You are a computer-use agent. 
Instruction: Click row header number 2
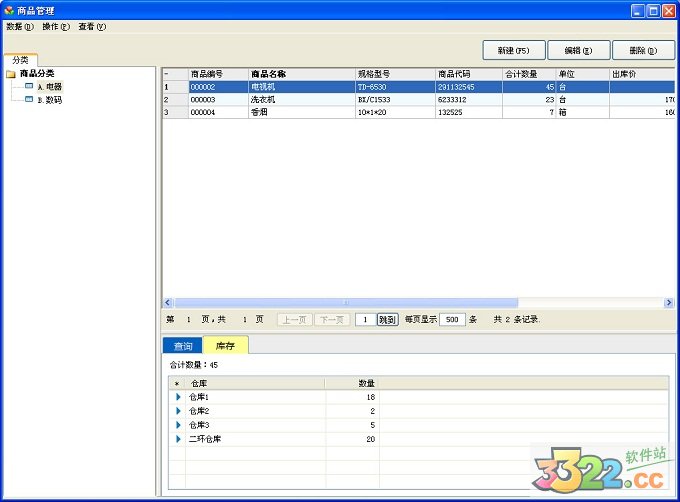175,100
